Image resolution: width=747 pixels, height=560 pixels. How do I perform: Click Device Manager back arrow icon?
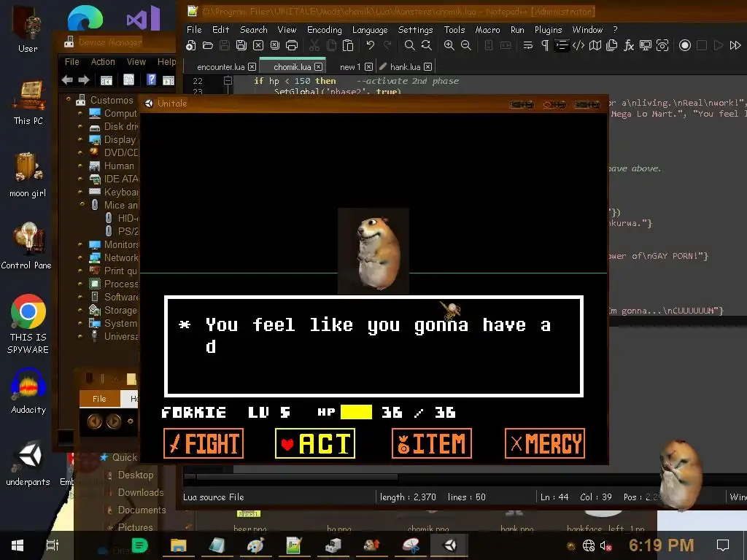(x=67, y=80)
